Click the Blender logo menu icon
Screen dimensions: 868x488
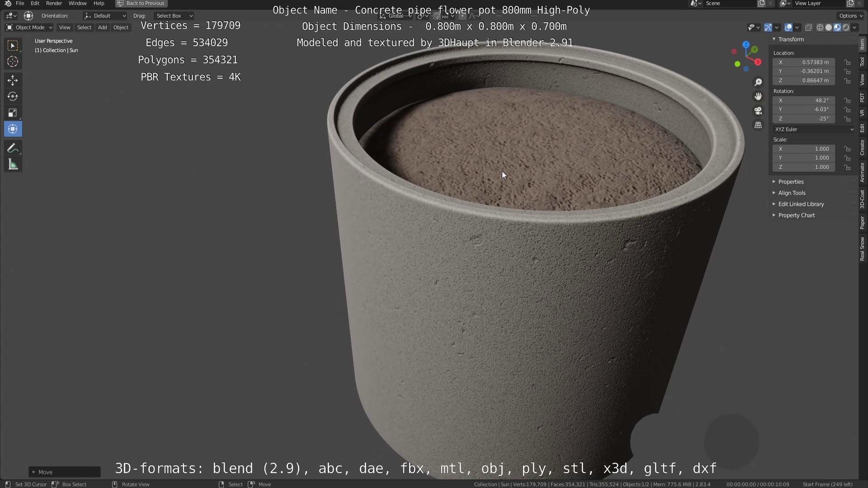pos(8,3)
